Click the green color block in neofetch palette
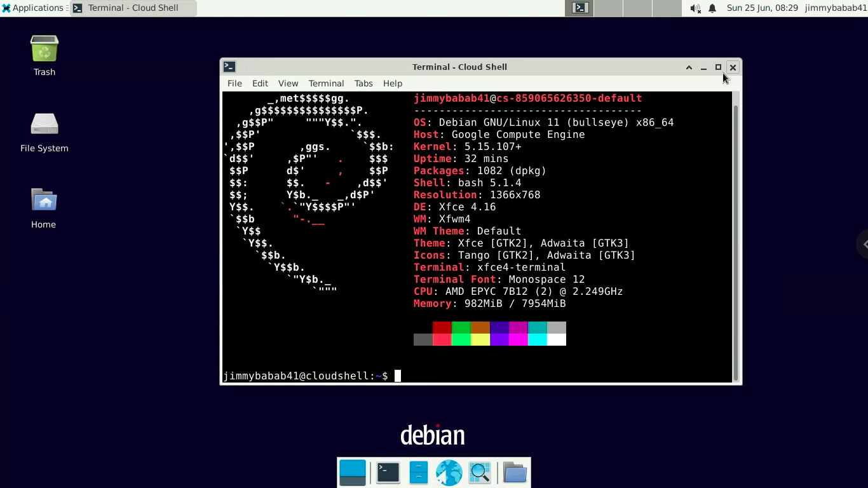 461,328
